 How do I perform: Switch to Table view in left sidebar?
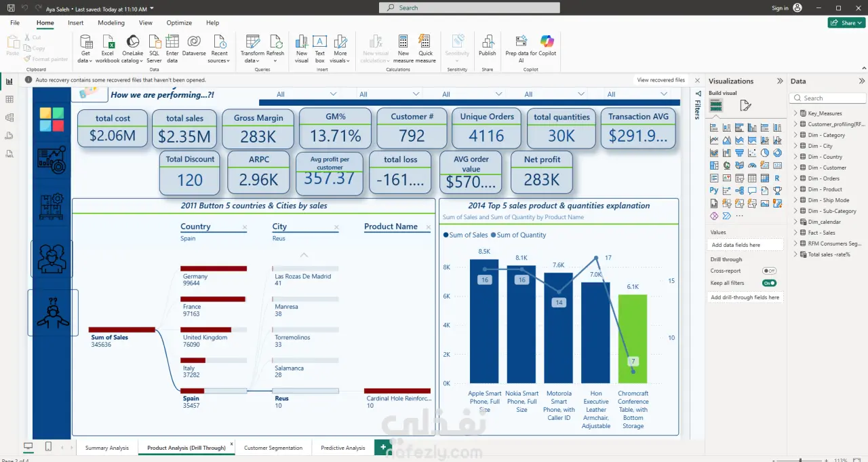9,100
